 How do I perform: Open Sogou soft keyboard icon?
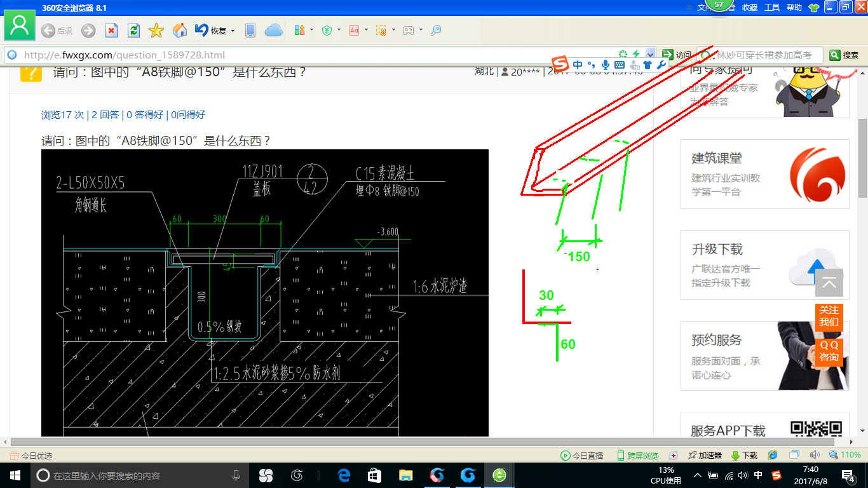coord(619,64)
